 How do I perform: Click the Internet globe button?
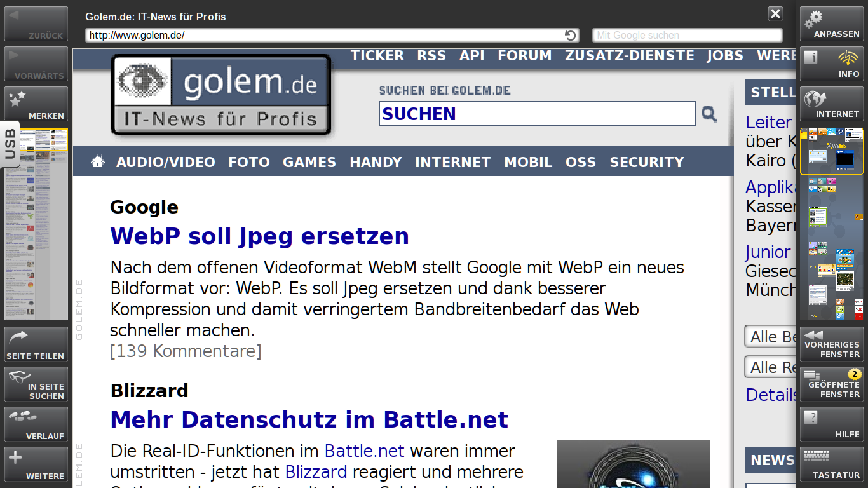[x=831, y=104]
